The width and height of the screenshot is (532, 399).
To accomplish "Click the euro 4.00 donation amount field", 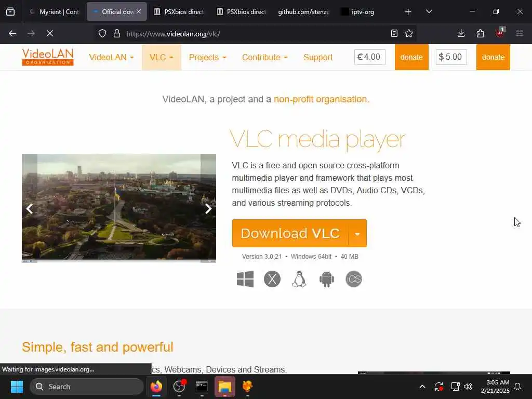I will [x=369, y=57].
